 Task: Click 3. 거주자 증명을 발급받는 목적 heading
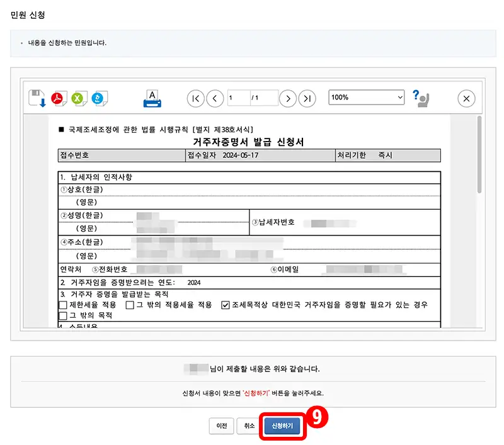pyautogui.click(x=114, y=294)
